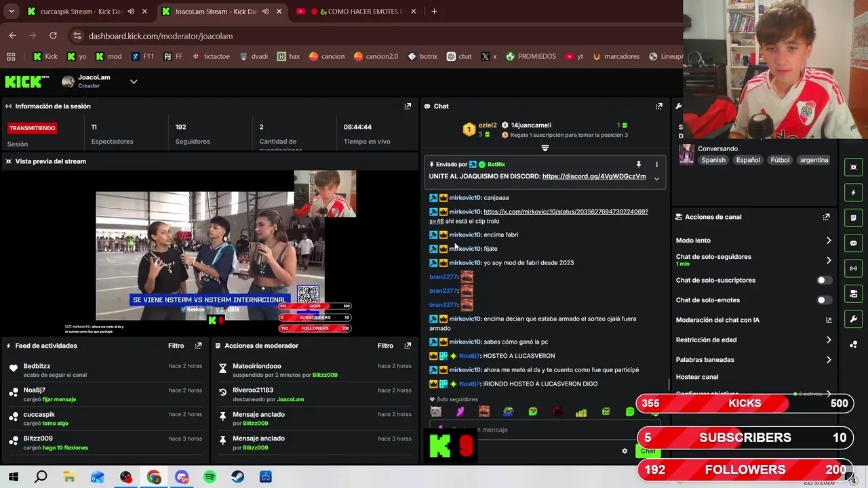Go back in browser history

[x=12, y=36]
